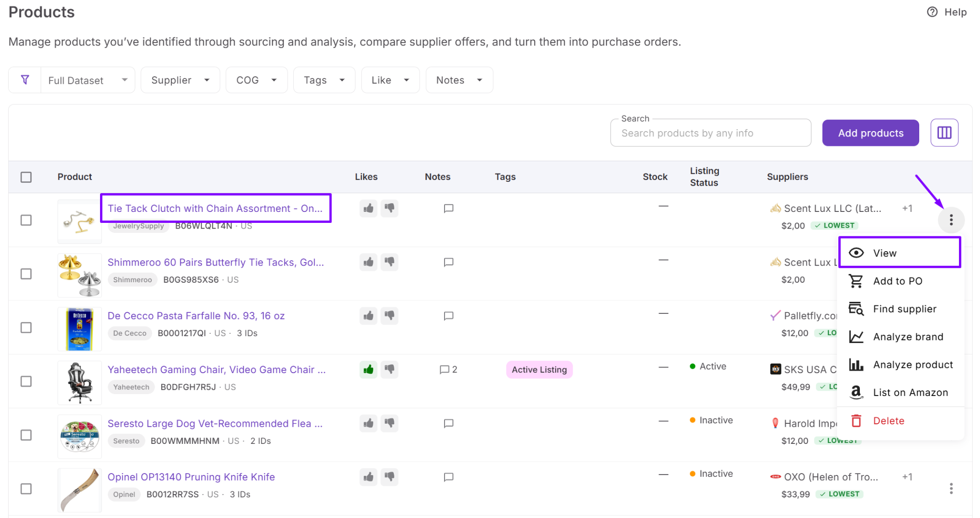Click the JewelrySupply brand chip

[138, 226]
